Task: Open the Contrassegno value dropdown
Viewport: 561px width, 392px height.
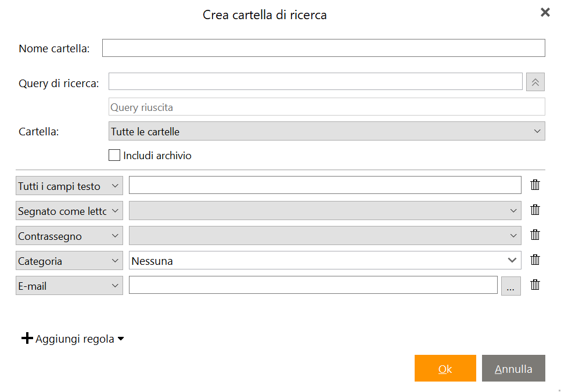Action: pos(325,235)
